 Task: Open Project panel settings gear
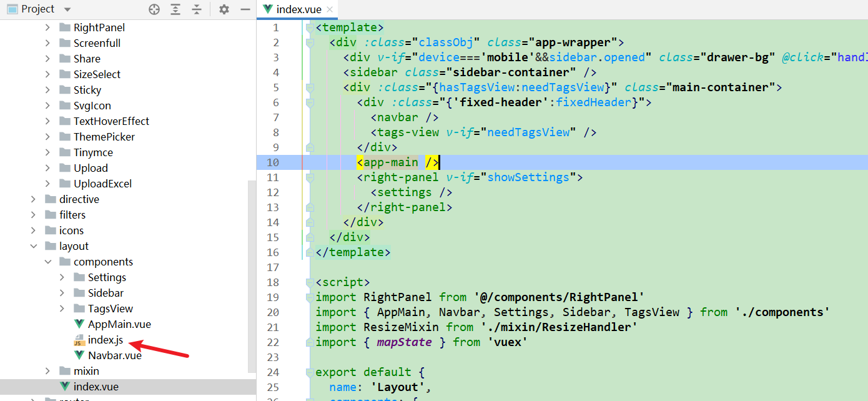pyautogui.click(x=224, y=9)
